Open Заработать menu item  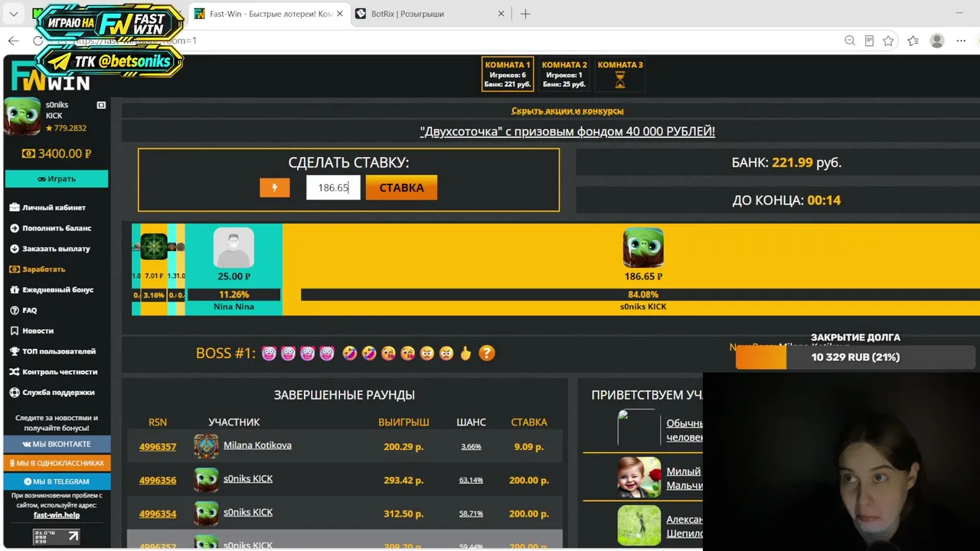click(44, 269)
